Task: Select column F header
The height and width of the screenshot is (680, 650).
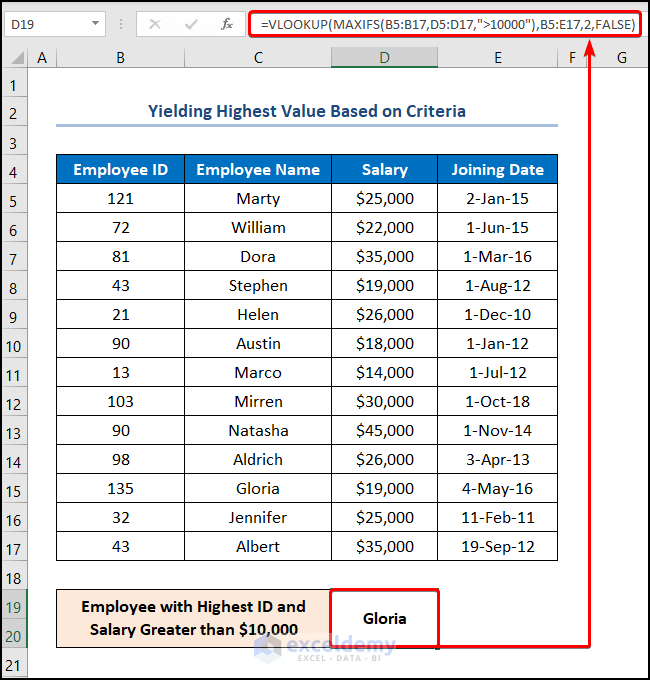Action: click(572, 58)
